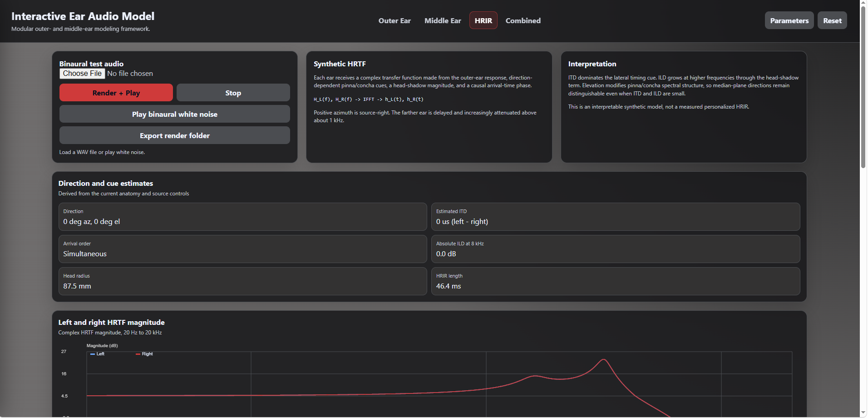Switch to the Outer Ear tab
This screenshot has height=418, width=868.
(x=395, y=20)
